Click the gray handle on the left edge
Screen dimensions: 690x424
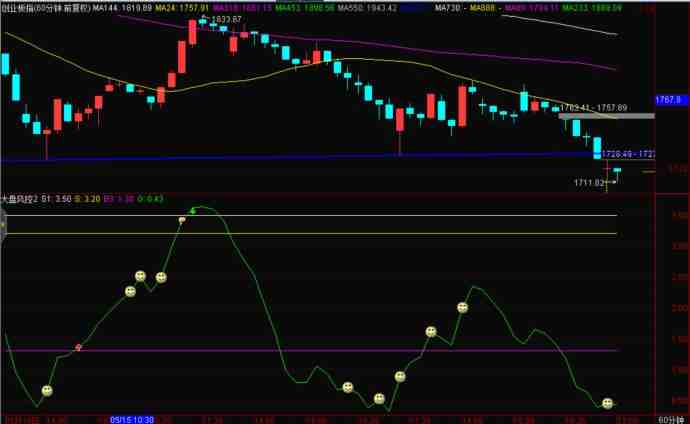3,225
